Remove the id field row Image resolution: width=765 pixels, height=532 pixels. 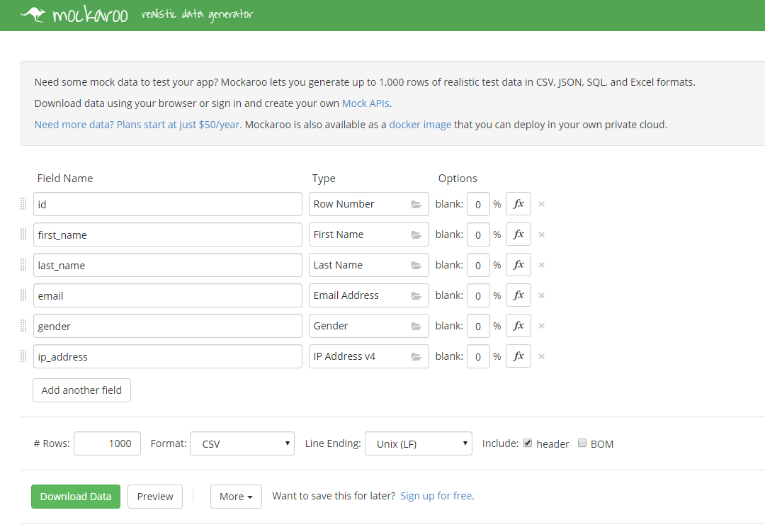tap(542, 204)
